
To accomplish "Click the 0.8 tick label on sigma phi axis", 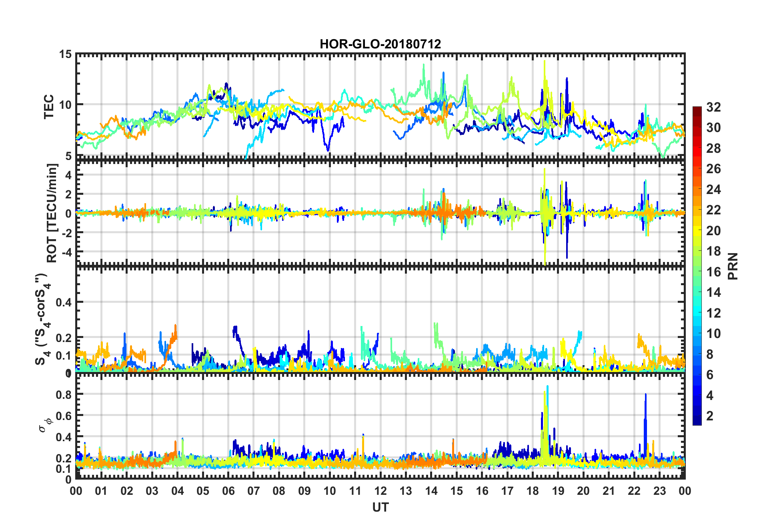I will pos(63,394).
